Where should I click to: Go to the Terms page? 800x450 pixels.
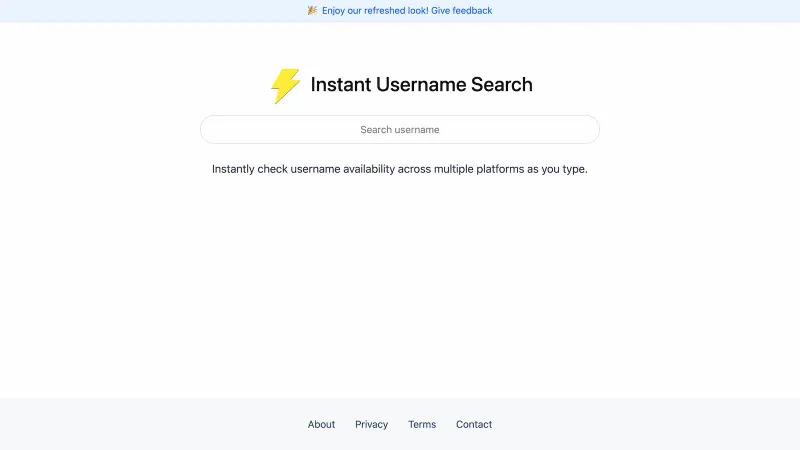pos(422,424)
